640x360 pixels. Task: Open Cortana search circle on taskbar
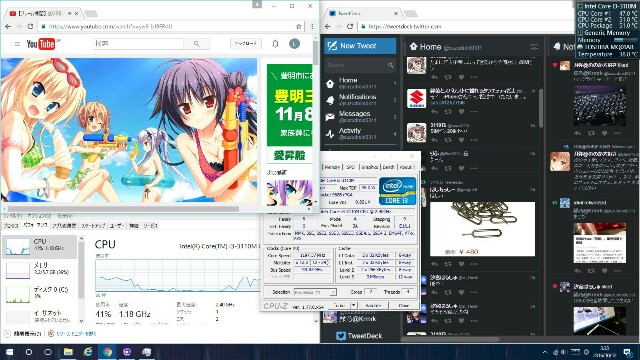pos(29,352)
